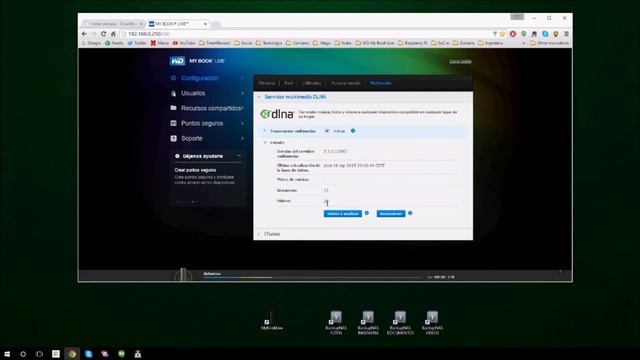This screenshot has height=360, width=640.
Task: Open the Usuarios section
Action: 193,93
